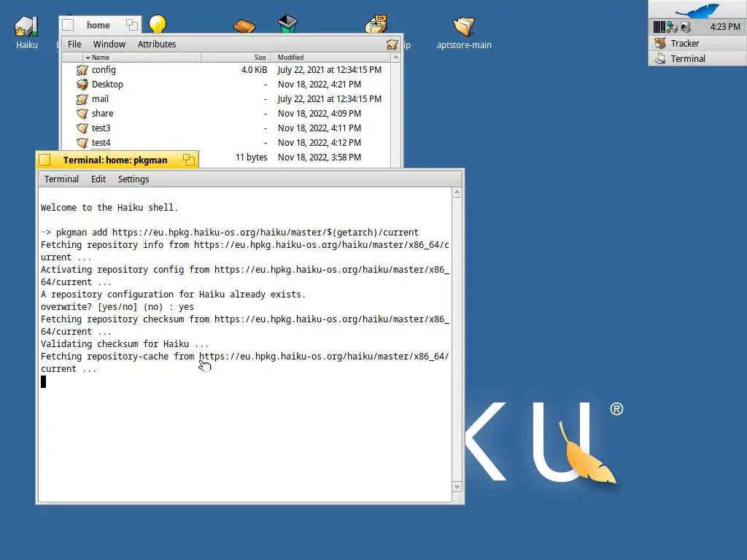747x560 pixels.
Task: Click the home window's scrollbar up arrow
Action: [395, 57]
